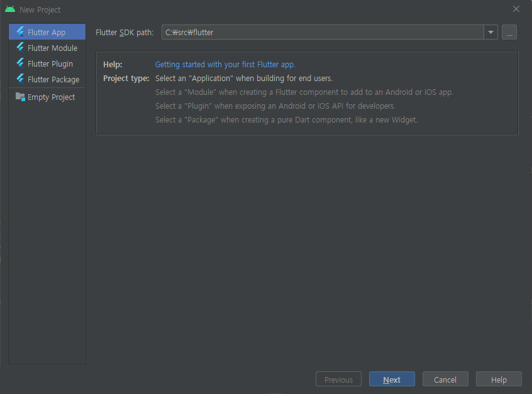Close the New Project window
This screenshot has width=532, height=394.
[x=516, y=9]
